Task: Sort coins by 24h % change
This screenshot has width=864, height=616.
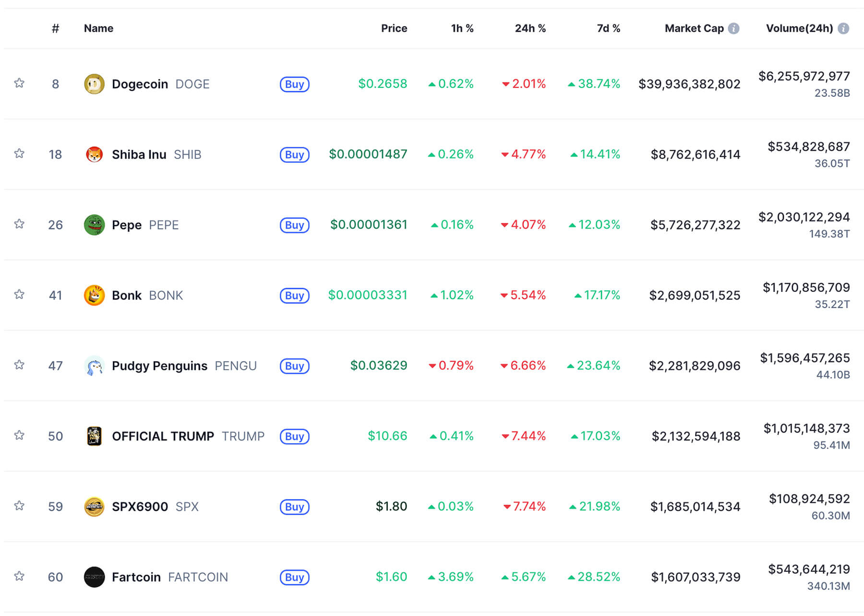Action: [x=530, y=28]
